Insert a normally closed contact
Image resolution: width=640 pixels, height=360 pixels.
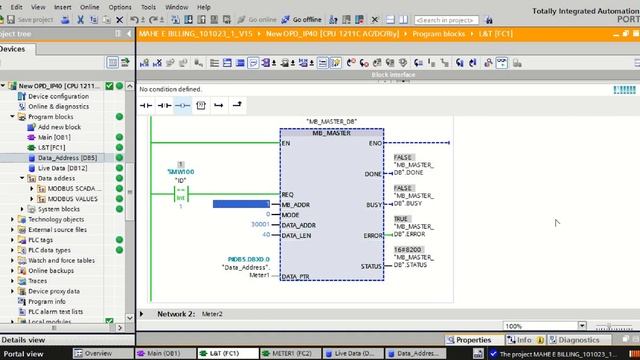(164, 105)
